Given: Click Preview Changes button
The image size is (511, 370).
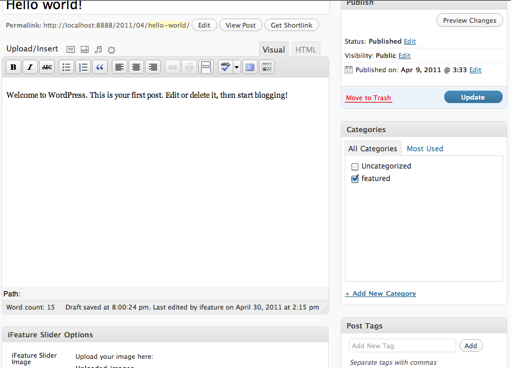Looking at the screenshot, I should click(469, 21).
